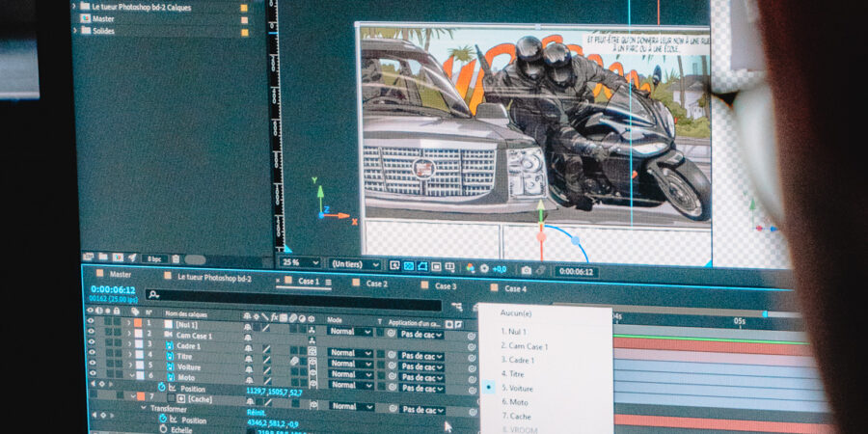Click the Moto Position stopwatch icon
The width and height of the screenshot is (868, 434).
tap(162, 387)
